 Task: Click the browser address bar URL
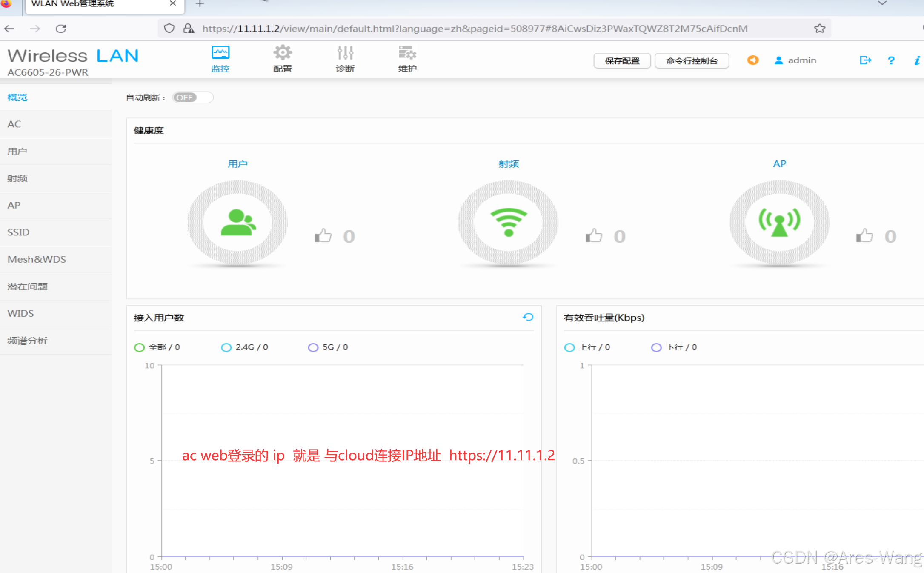475,29
